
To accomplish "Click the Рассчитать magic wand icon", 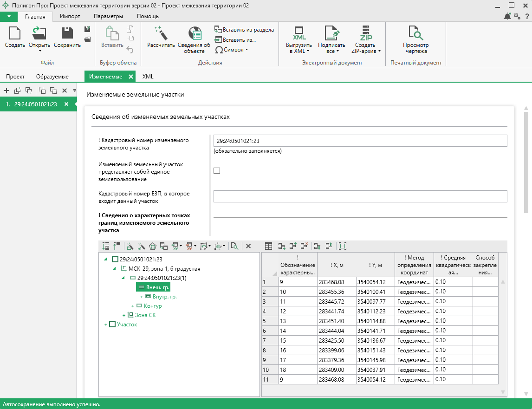I will (x=161, y=33).
